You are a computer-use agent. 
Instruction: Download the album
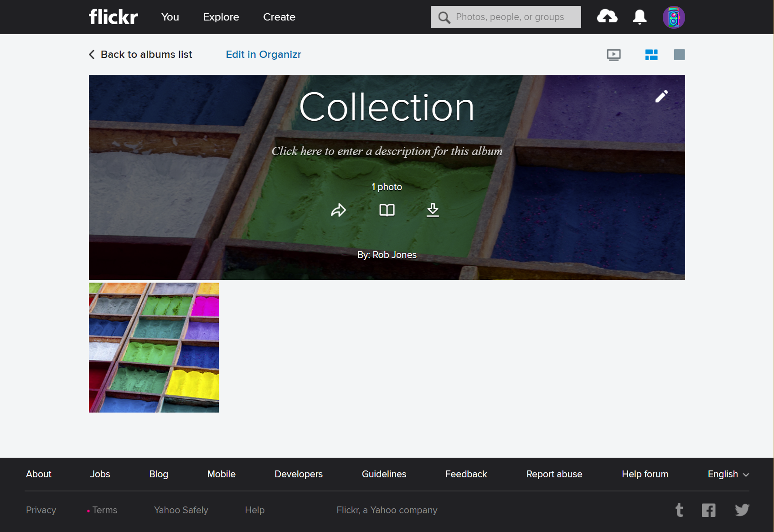pyautogui.click(x=433, y=210)
